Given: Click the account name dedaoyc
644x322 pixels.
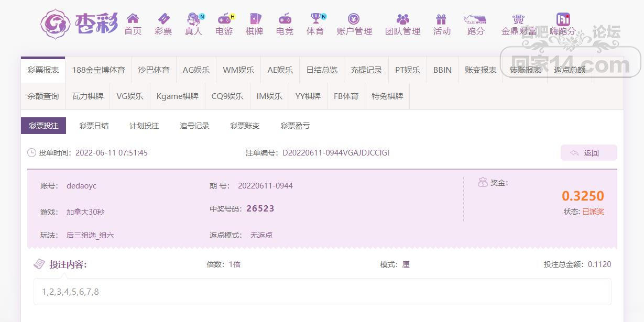Looking at the screenshot, I should [81, 186].
